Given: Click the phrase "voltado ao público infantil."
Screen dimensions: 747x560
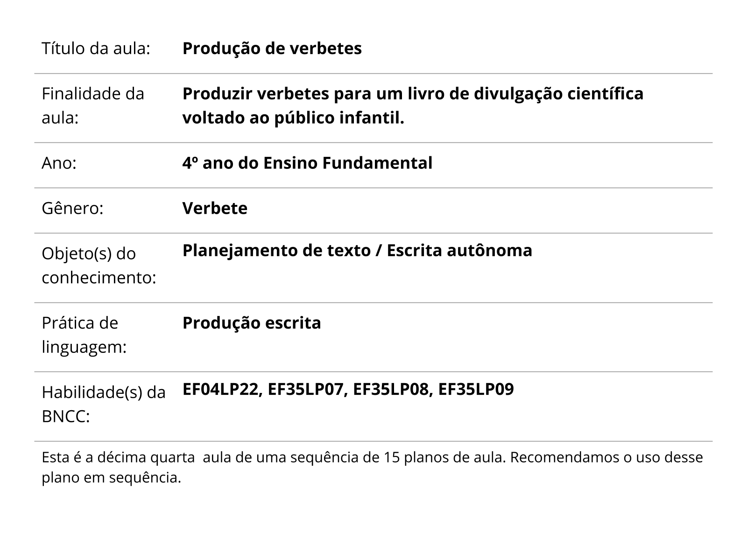Looking at the screenshot, I should (x=293, y=118).
